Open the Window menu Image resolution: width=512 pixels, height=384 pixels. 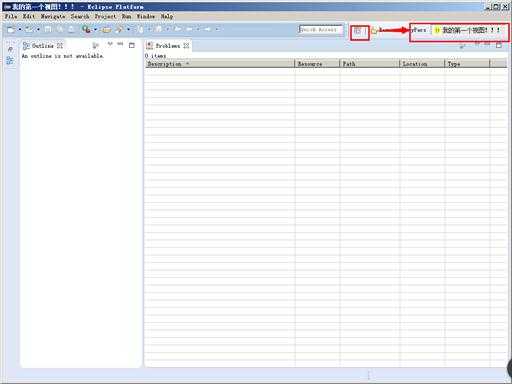[x=146, y=16]
